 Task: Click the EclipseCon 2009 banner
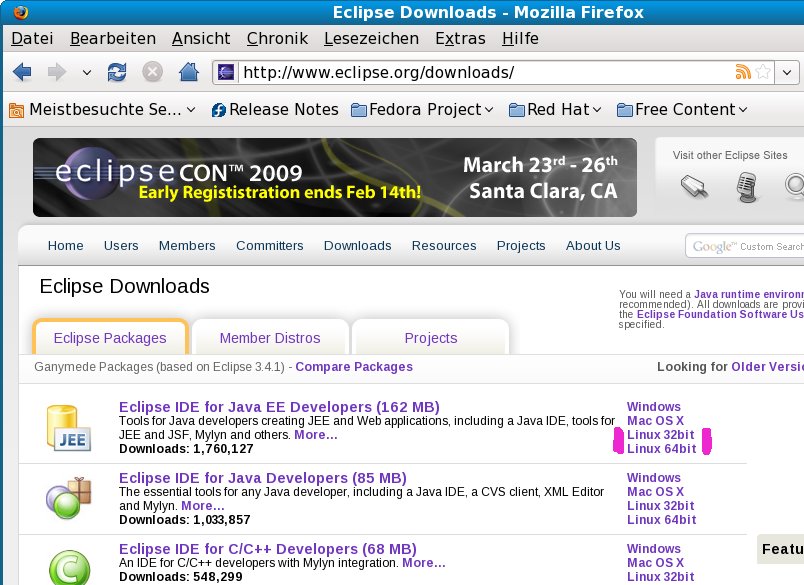click(x=335, y=178)
